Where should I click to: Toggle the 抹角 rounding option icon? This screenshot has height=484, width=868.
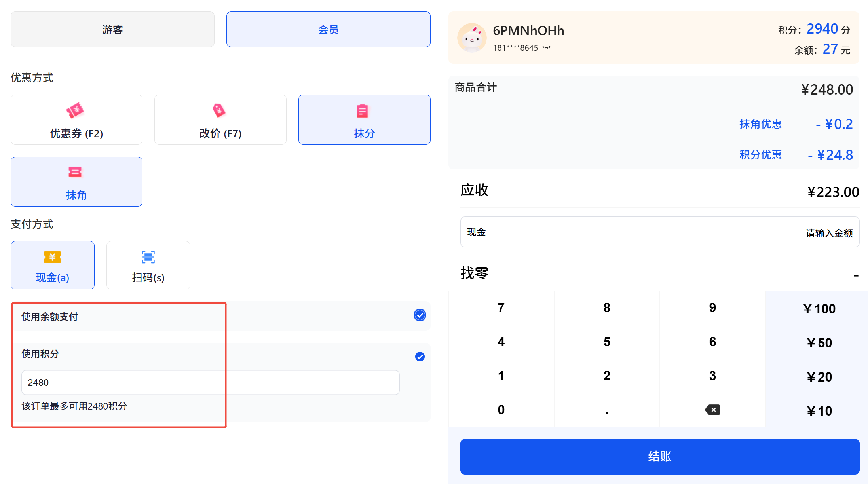(x=75, y=172)
